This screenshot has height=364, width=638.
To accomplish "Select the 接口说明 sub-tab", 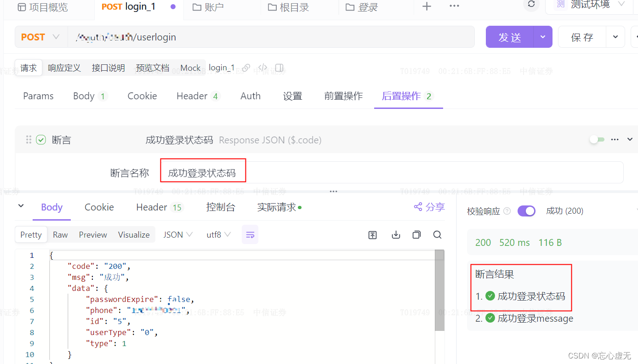I will 108,68.
